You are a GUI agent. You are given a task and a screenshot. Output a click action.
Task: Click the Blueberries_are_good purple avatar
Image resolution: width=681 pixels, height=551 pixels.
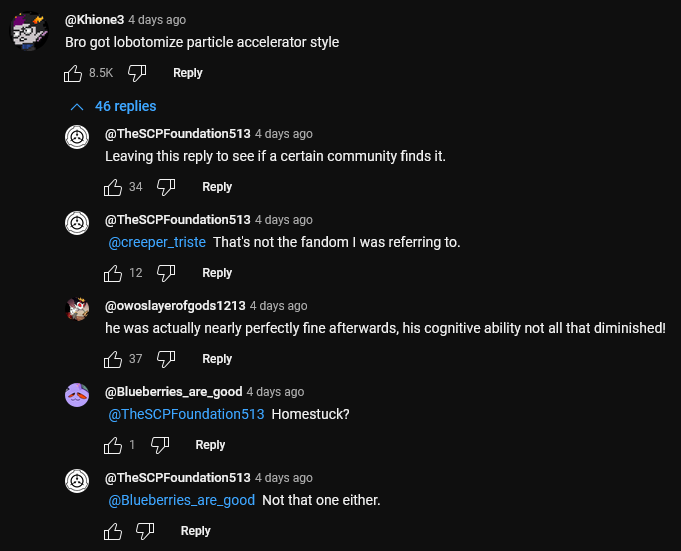[x=78, y=395]
